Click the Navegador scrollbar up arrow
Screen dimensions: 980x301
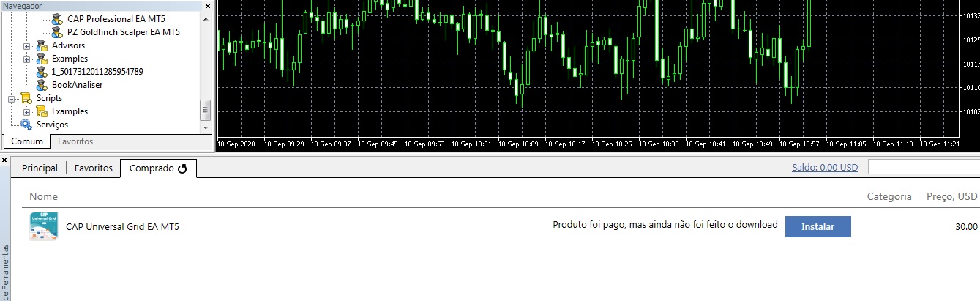(x=206, y=19)
